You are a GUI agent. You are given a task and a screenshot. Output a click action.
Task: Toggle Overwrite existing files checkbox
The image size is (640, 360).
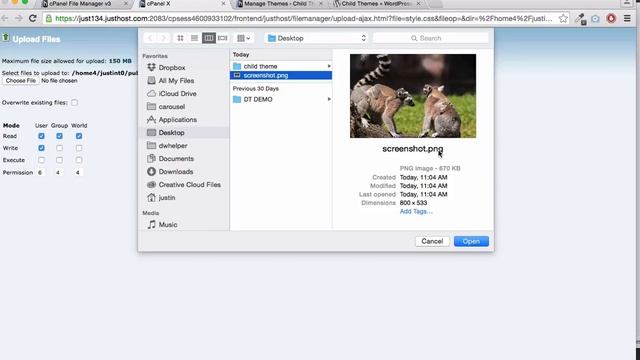pos(74,102)
